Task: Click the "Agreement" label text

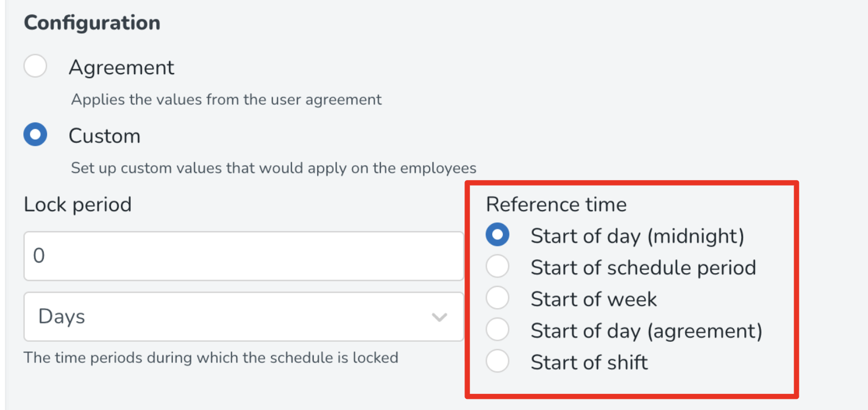Action: point(121,68)
